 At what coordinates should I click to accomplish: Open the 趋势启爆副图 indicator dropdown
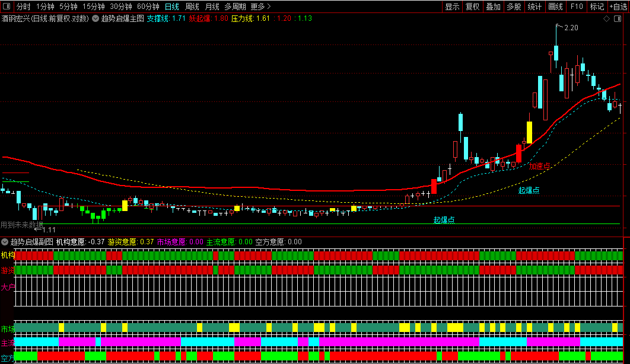pyautogui.click(x=5, y=242)
